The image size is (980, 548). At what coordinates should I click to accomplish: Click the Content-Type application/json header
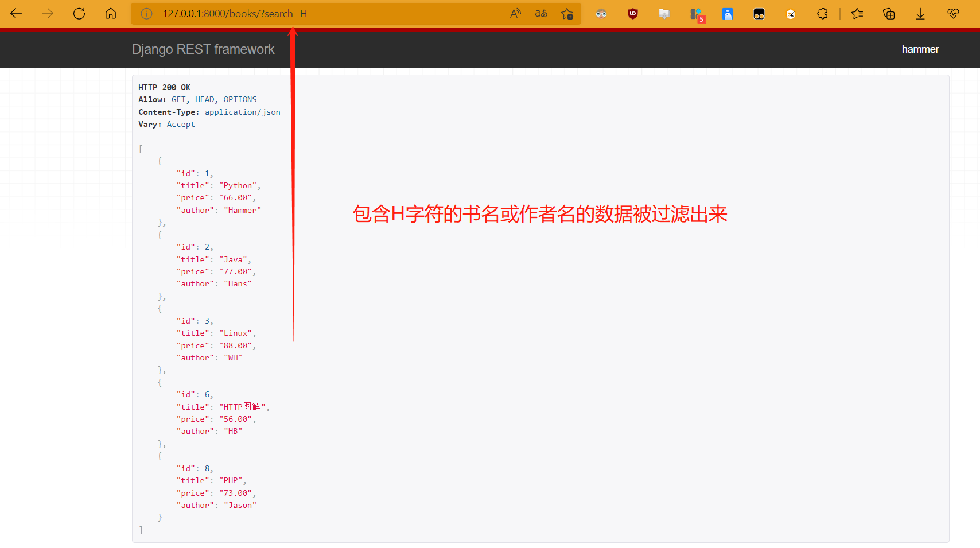tap(209, 112)
